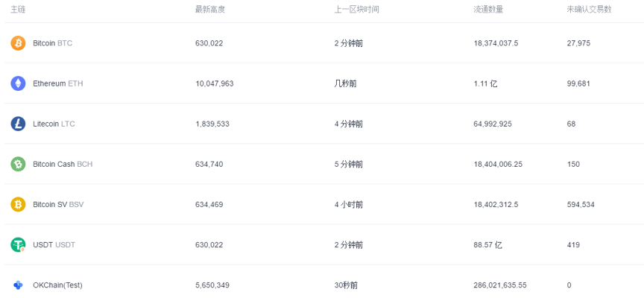Click the Ethereum ETH coin icon
Image resolution: width=644 pixels, height=298 pixels.
tap(18, 83)
